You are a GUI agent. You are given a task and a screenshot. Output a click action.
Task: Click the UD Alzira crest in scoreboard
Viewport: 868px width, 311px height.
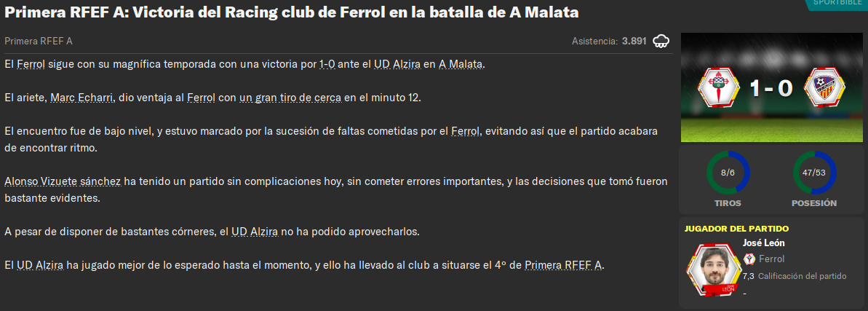[x=824, y=88]
